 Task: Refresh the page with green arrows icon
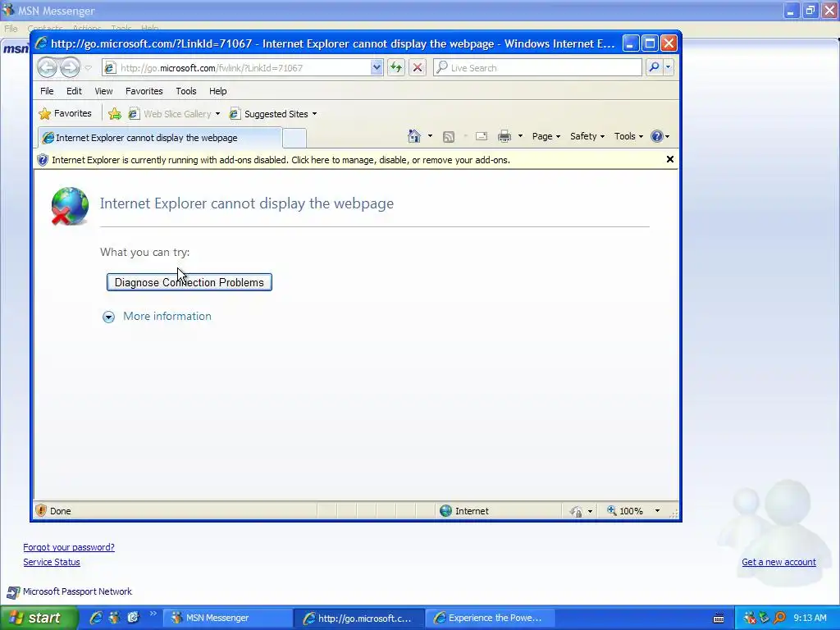point(396,67)
